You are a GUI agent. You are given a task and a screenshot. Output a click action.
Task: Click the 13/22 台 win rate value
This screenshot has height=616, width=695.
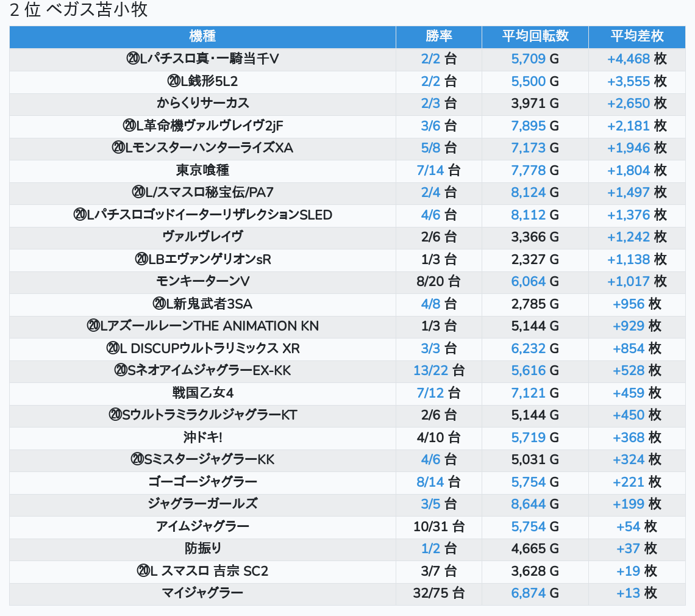pyautogui.click(x=438, y=371)
